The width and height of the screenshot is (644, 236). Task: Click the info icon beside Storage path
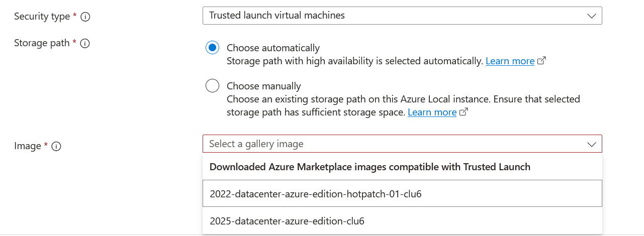click(x=85, y=43)
